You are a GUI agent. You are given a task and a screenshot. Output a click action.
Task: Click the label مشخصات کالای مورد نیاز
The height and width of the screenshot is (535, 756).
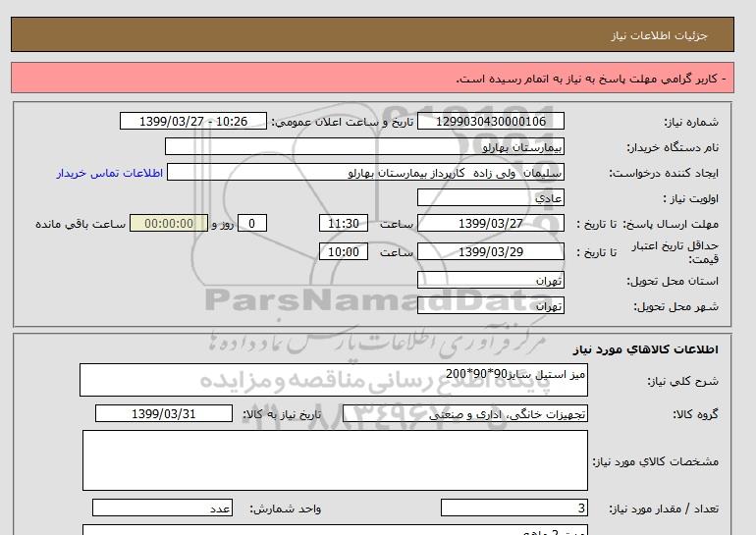[x=655, y=461]
